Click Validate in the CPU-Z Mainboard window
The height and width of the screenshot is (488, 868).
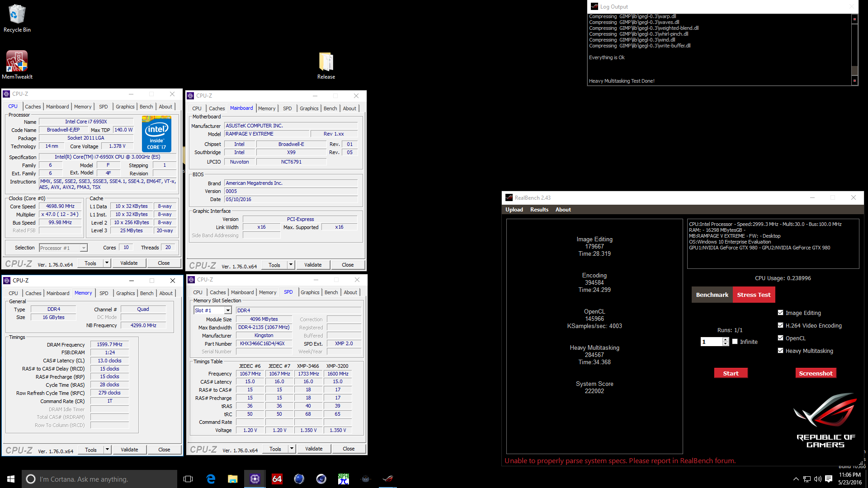(x=313, y=265)
